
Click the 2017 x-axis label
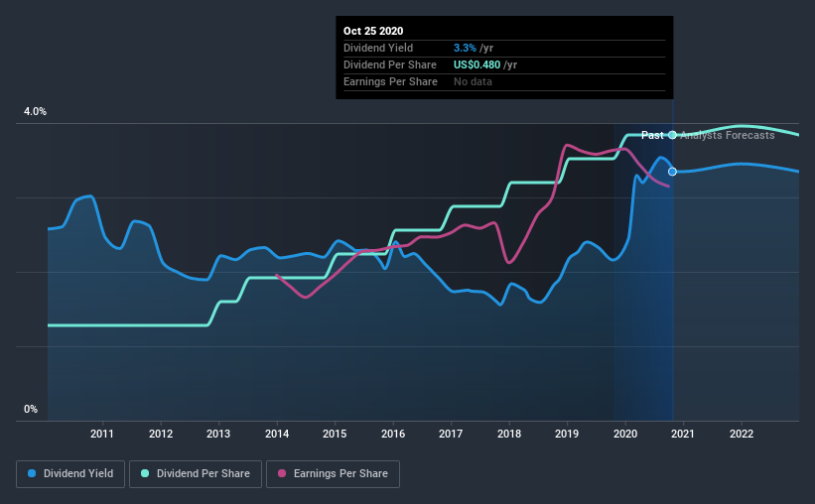[x=451, y=434]
